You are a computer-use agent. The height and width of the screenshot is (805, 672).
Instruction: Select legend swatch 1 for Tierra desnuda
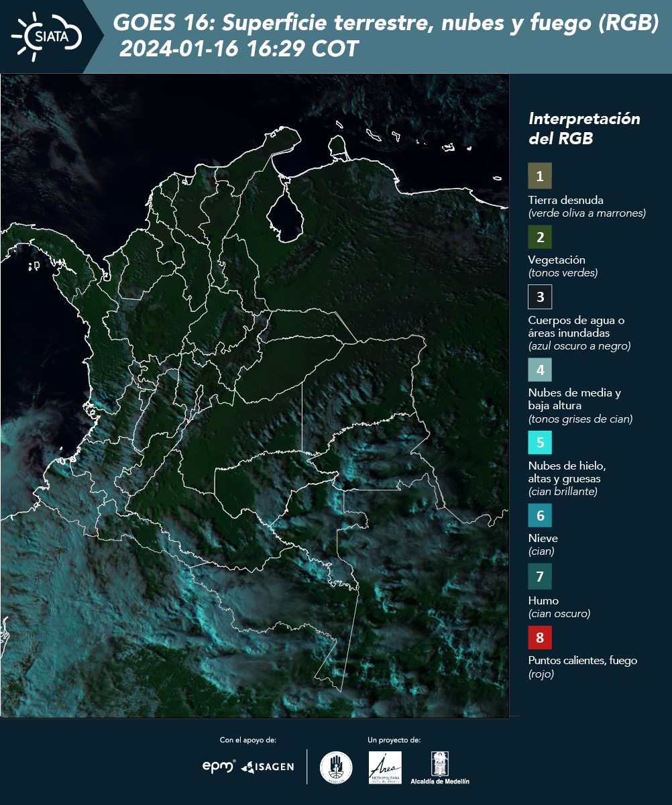[x=540, y=176]
